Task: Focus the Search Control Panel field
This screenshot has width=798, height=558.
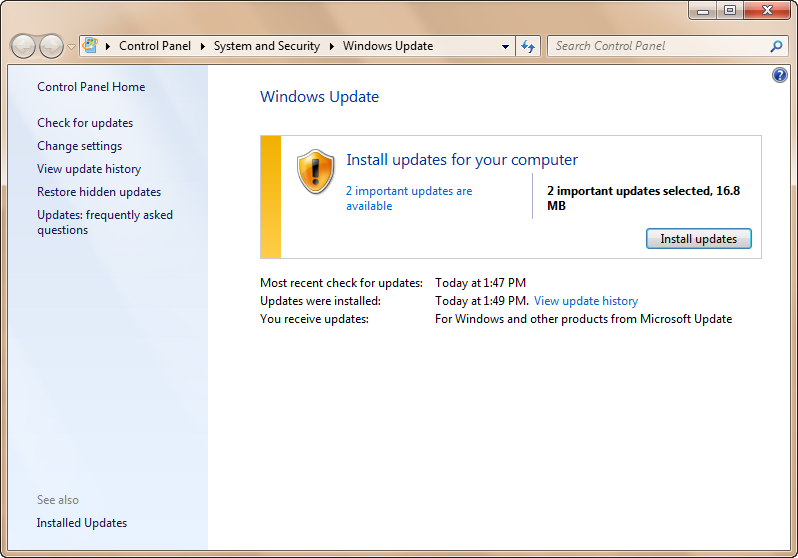Action: point(658,46)
